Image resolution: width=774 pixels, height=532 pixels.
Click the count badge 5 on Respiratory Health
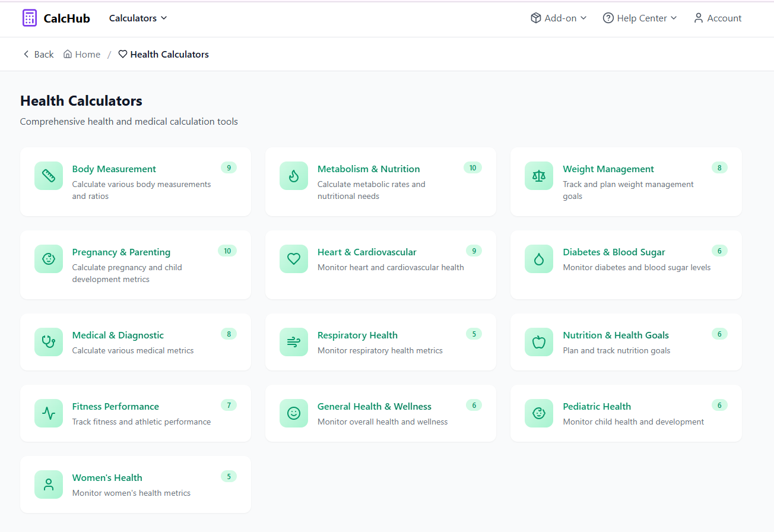[x=474, y=334]
